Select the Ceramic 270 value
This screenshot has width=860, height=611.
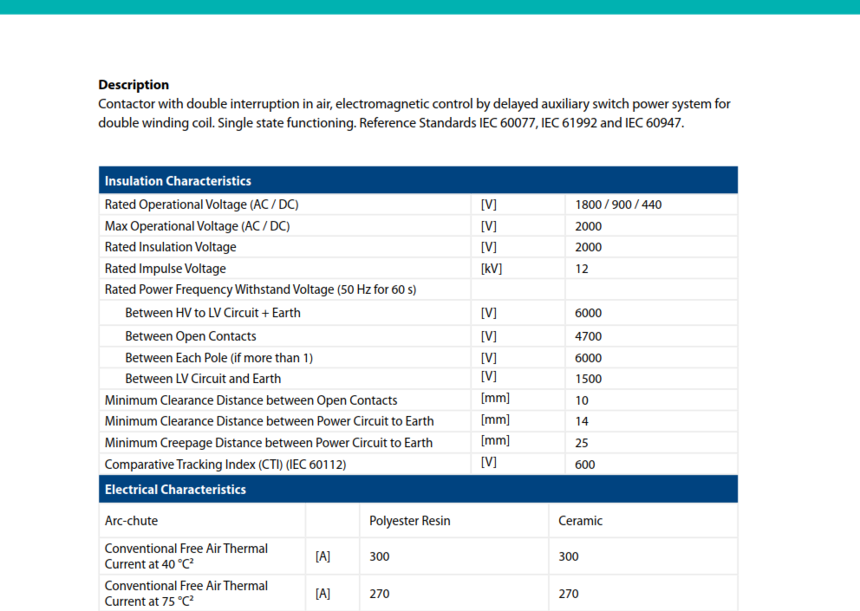(x=568, y=593)
